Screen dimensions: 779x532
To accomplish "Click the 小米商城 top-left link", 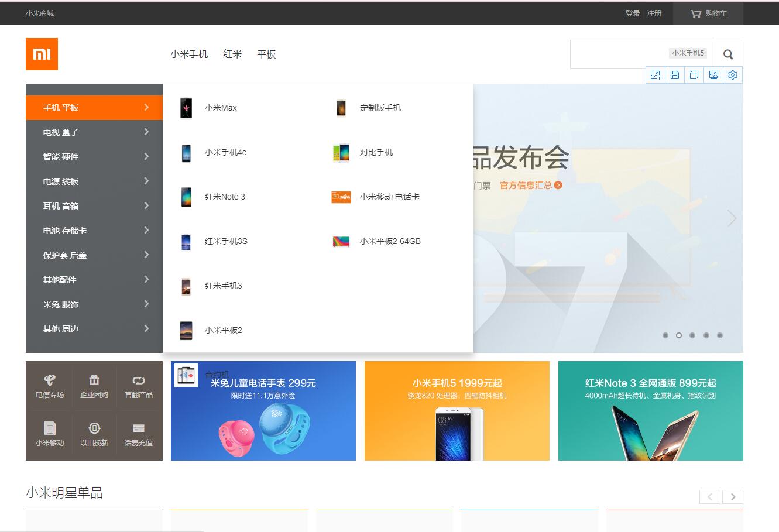I will pyautogui.click(x=40, y=13).
